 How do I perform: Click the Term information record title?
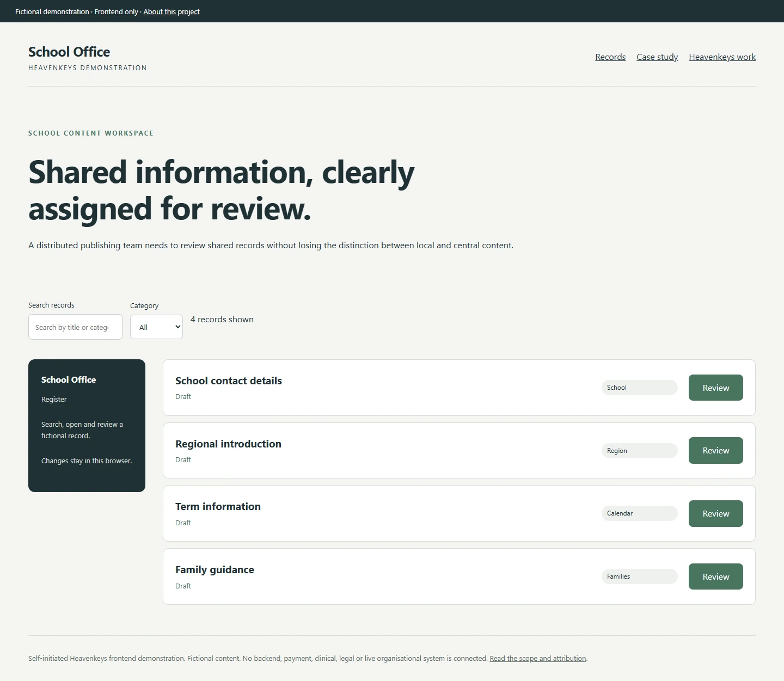click(x=218, y=507)
